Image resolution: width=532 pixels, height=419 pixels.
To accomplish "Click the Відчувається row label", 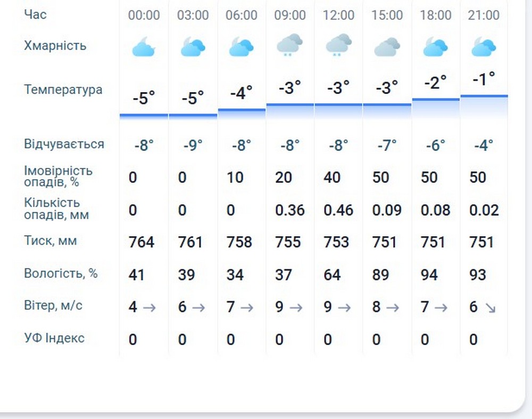I will coord(64,144).
